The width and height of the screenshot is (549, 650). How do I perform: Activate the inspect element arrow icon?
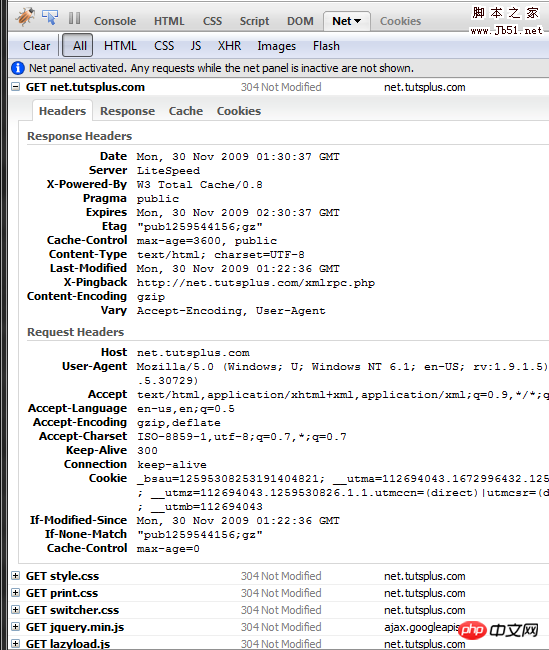(50, 17)
